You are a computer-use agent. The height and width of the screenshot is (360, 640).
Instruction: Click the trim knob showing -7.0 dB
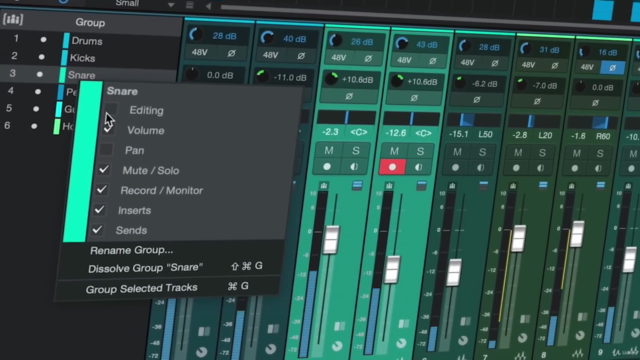point(521,84)
